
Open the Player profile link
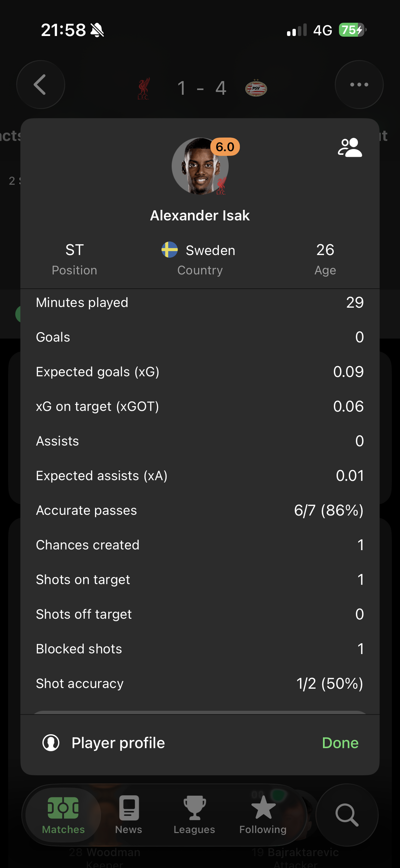[118, 743]
